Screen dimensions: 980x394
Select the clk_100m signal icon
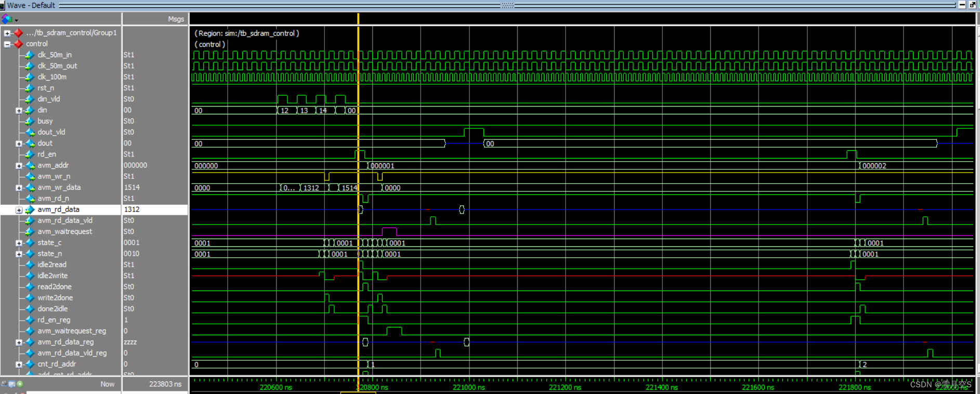point(30,77)
